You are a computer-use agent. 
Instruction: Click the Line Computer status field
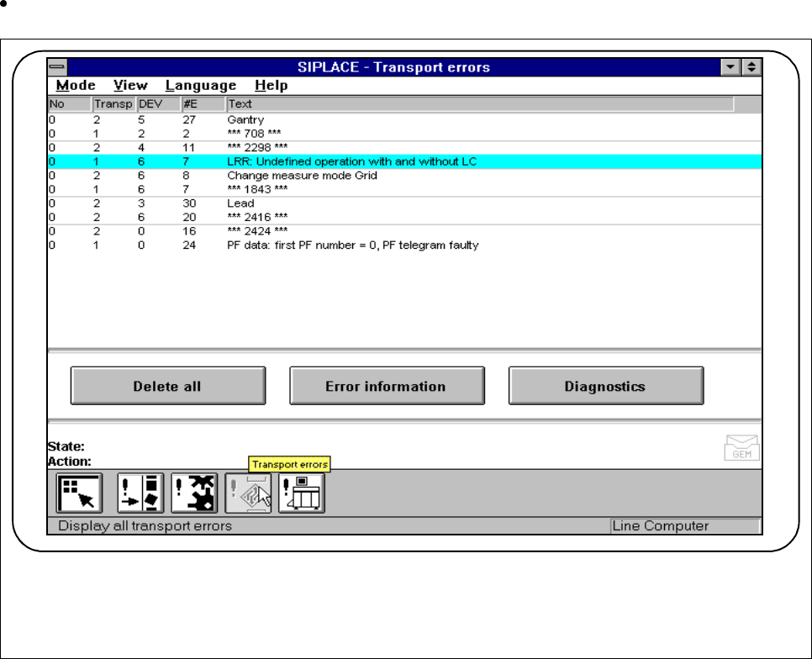pyautogui.click(x=684, y=526)
